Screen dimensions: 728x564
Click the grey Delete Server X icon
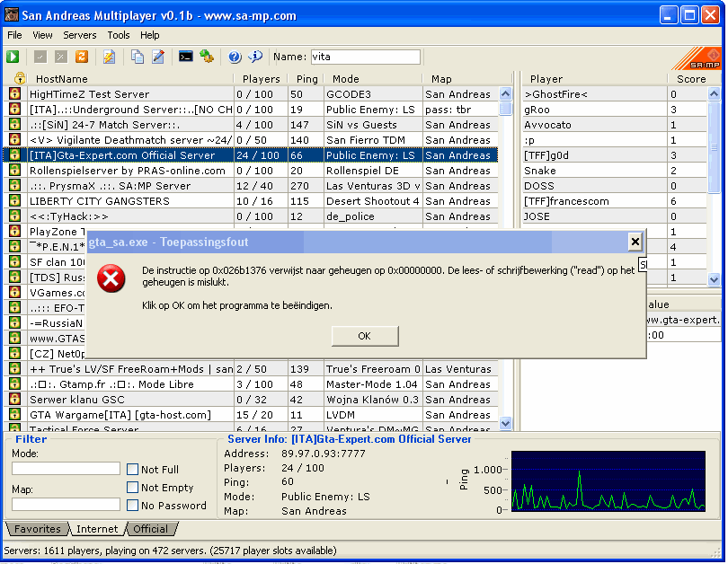tap(61, 57)
